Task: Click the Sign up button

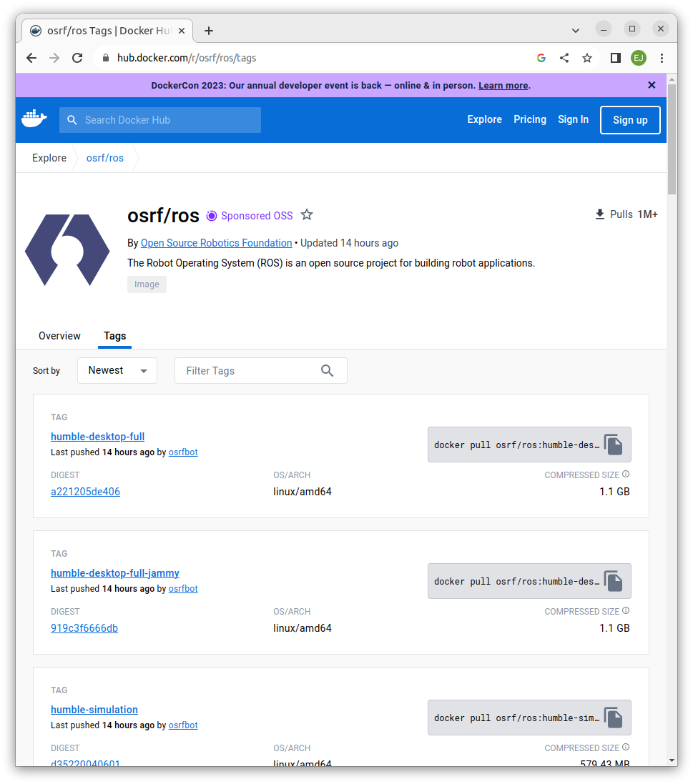Action: point(630,120)
